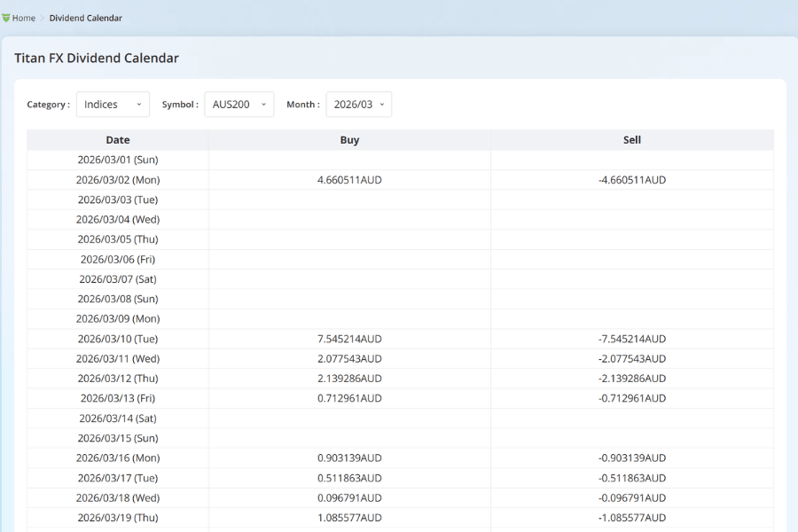Click the Buy value 0.096791AUD
Viewport: 798px width, 532px height.
pyautogui.click(x=349, y=497)
